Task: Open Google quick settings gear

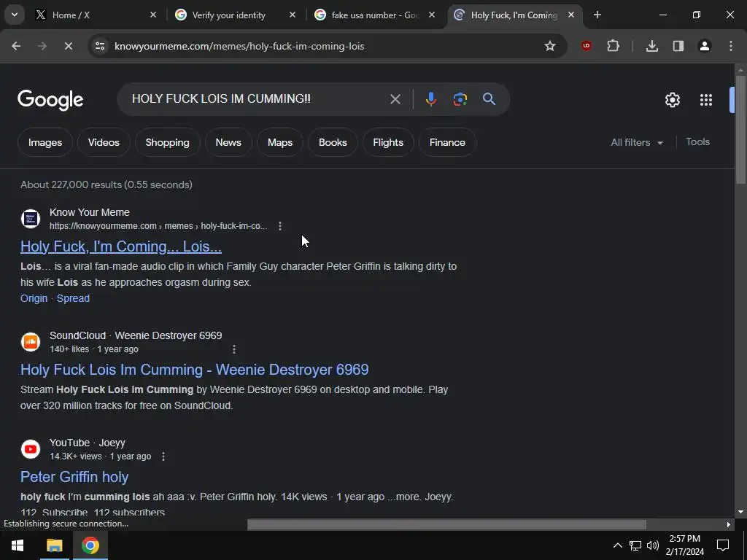Action: tap(672, 100)
